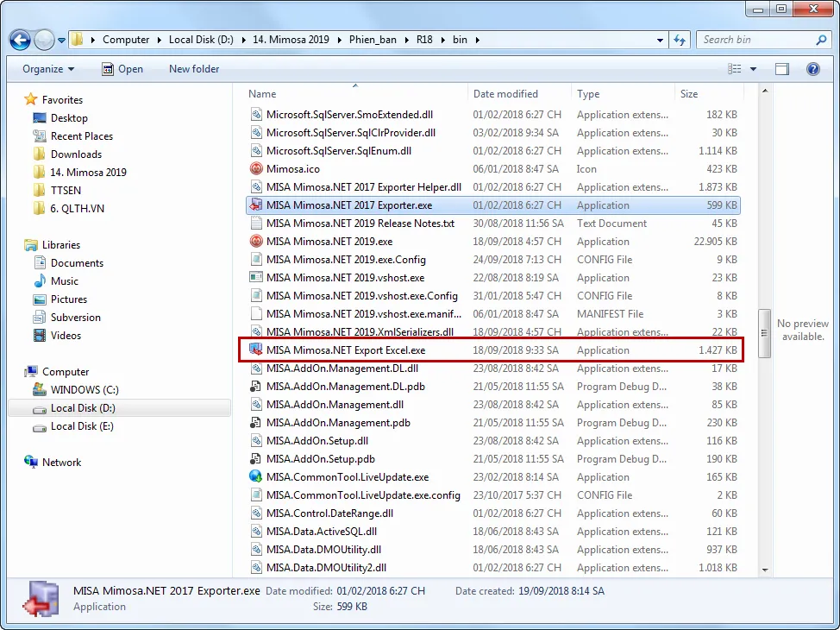Select Local Disk (E:) in navigation pane
840x630 pixels.
pyautogui.click(x=82, y=426)
